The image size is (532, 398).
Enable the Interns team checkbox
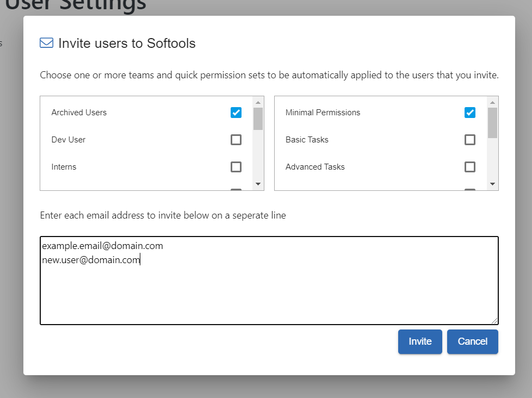pyautogui.click(x=236, y=167)
